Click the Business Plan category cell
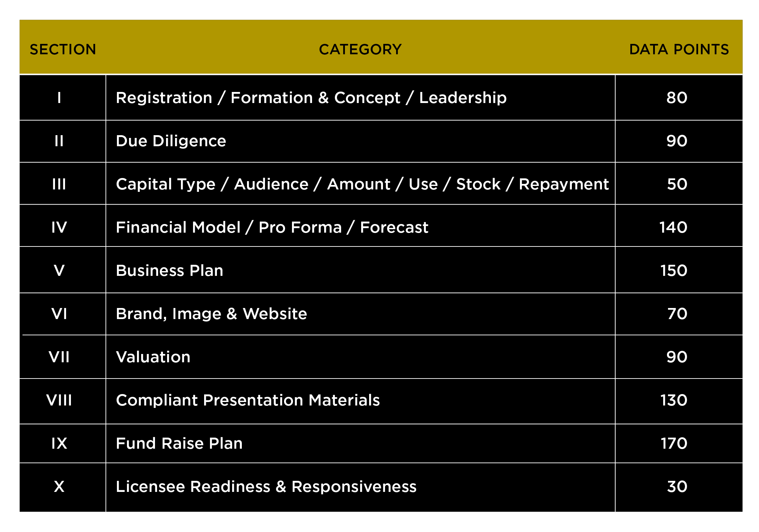 pos(360,270)
